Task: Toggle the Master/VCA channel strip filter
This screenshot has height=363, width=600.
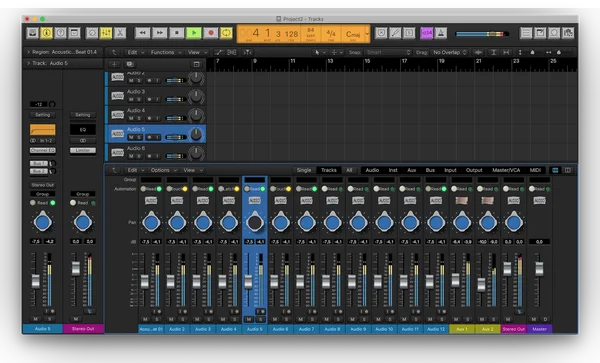Action: (506, 170)
